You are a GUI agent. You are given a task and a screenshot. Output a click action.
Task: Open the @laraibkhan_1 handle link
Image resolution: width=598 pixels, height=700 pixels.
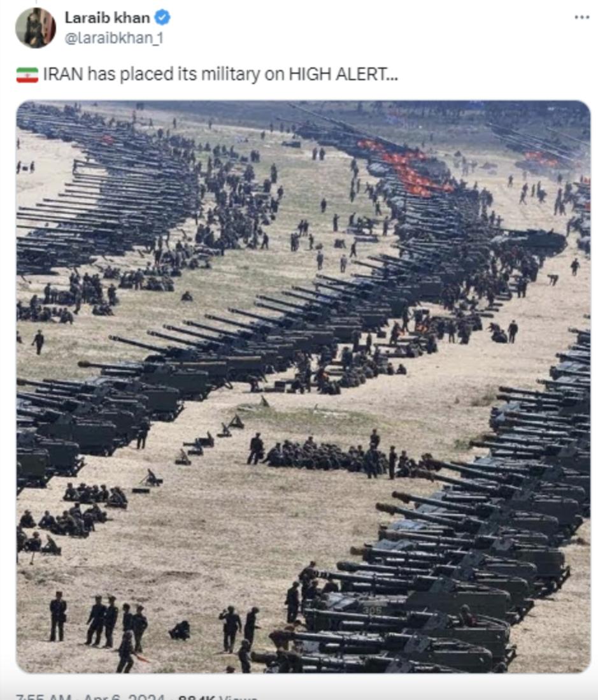(114, 38)
